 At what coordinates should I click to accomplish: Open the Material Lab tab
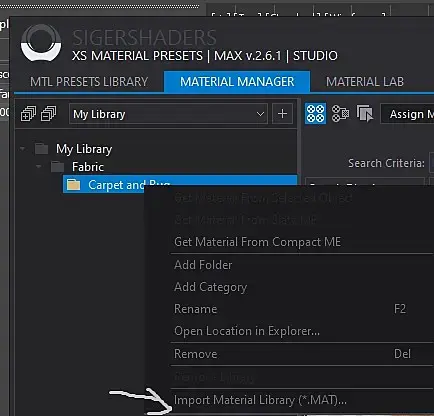coord(365,82)
